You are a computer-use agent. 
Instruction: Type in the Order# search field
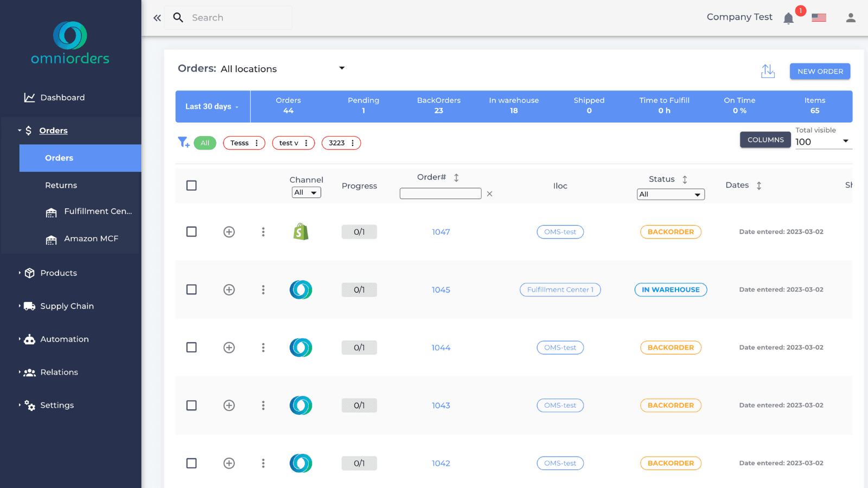(x=440, y=193)
